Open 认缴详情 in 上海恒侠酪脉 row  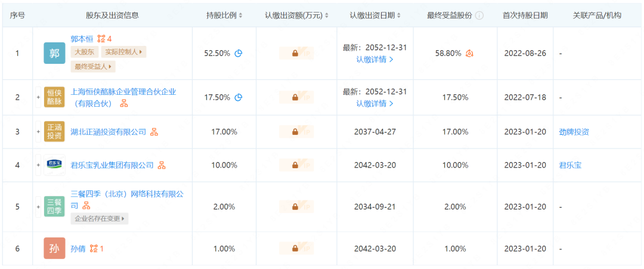coord(374,104)
